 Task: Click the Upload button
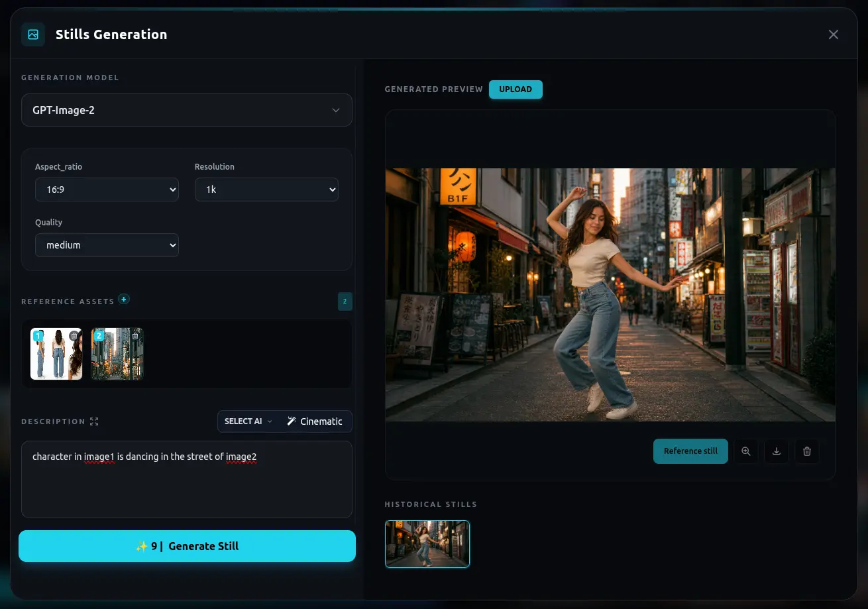pos(515,89)
